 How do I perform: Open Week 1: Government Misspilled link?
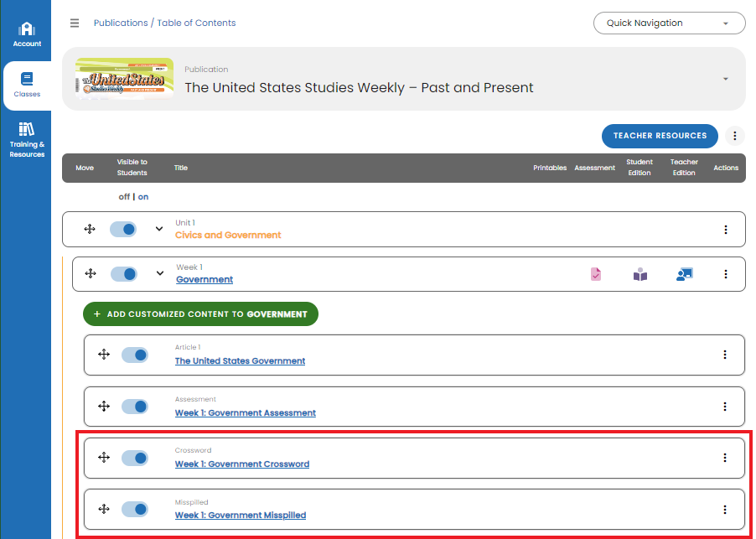coord(241,516)
